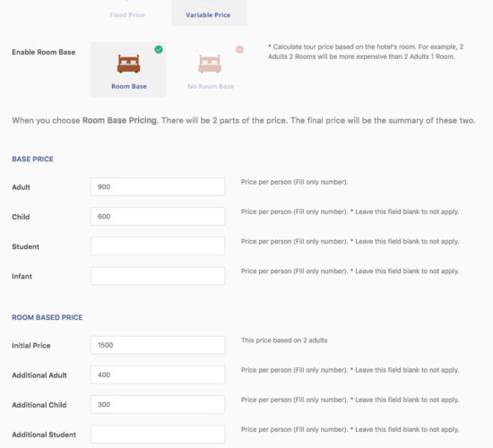Click the green checkmark on Room Base
Viewport: 493px width, 448px height.
(x=159, y=49)
